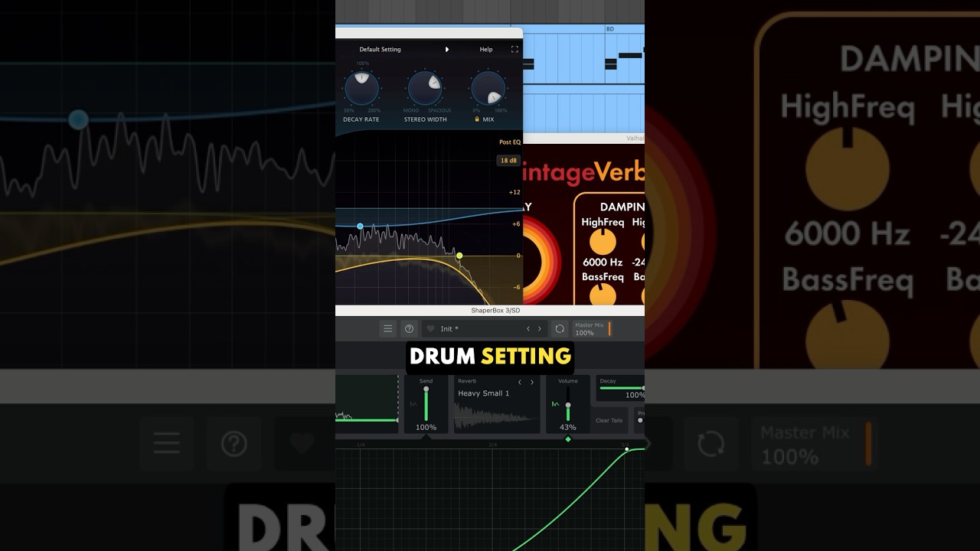This screenshot has height=551, width=980.
Task: Click the input waveform display left of Send
Action: 367,403
